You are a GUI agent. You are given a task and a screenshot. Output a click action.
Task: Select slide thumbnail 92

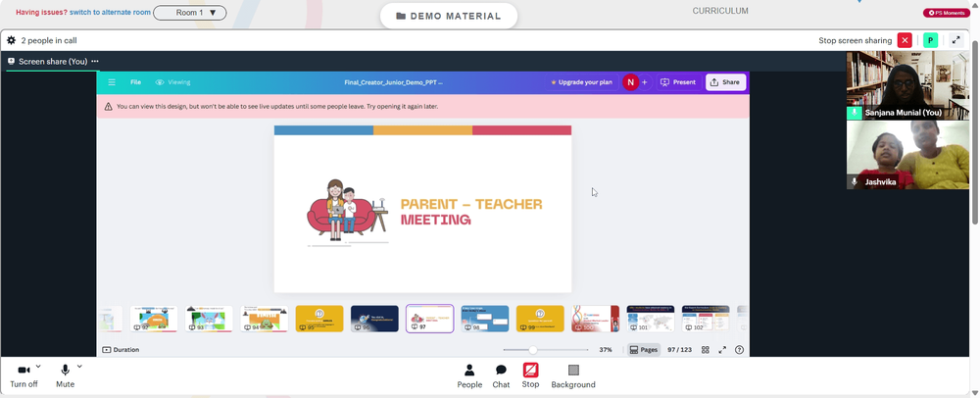tap(154, 319)
